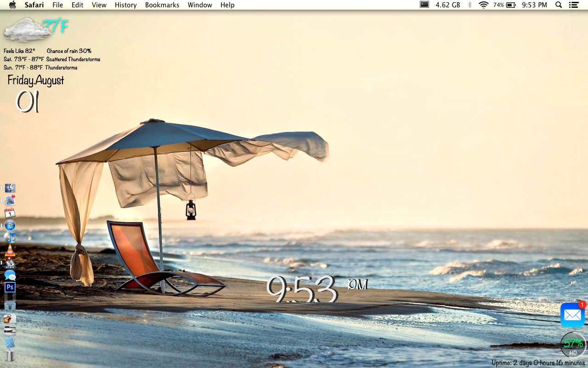This screenshot has width=588, height=368.
Task: Open Notification Center from the menu bar
Action: coord(573,5)
